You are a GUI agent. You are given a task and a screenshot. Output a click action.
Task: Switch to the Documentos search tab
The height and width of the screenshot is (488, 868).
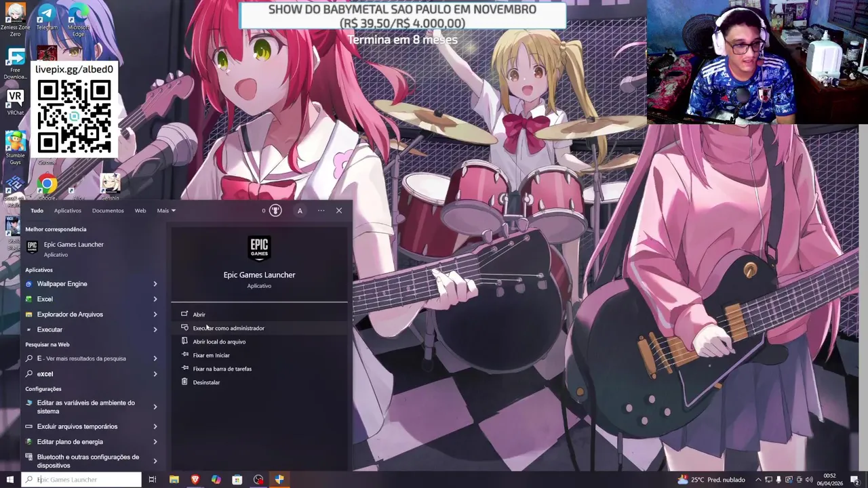click(x=108, y=210)
